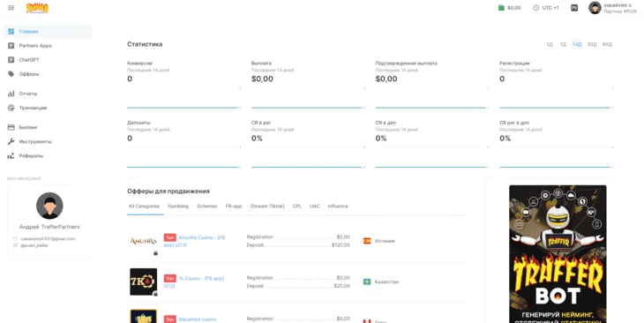Switch to Schemes offers tab

point(207,207)
